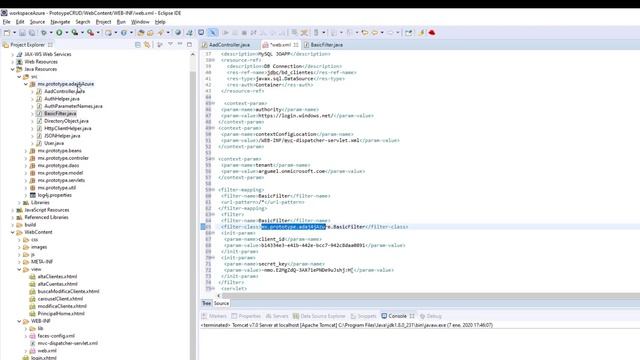Click the Collapse All icon in Project Explorer
Screen dimensions: 640x360
[x=138, y=44]
